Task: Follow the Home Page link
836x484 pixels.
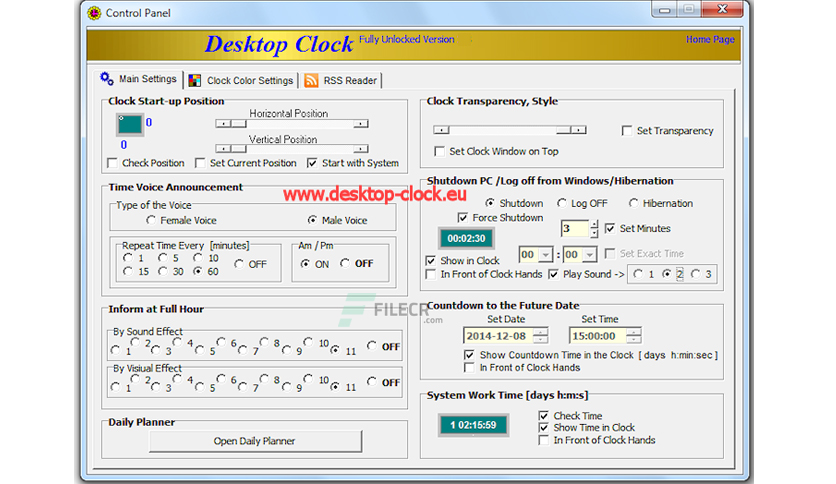Action: tap(710, 39)
